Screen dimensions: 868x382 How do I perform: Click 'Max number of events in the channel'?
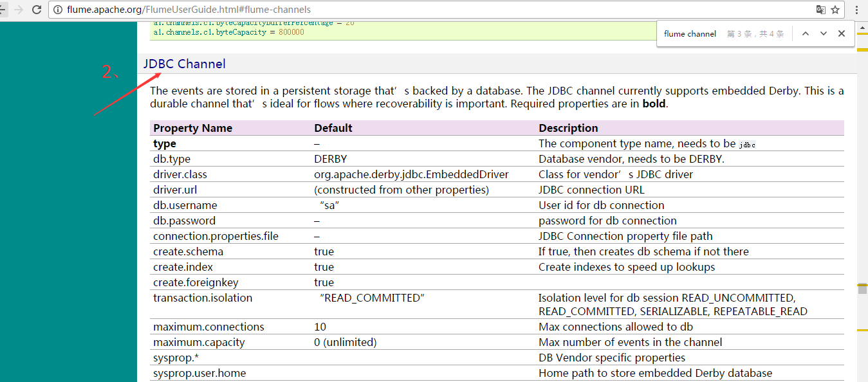click(631, 342)
